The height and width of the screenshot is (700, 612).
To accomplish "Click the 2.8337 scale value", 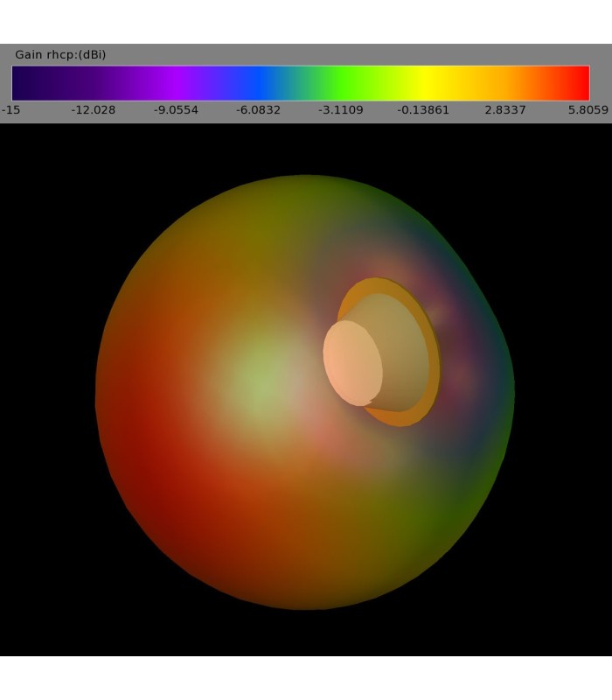I will (x=505, y=110).
